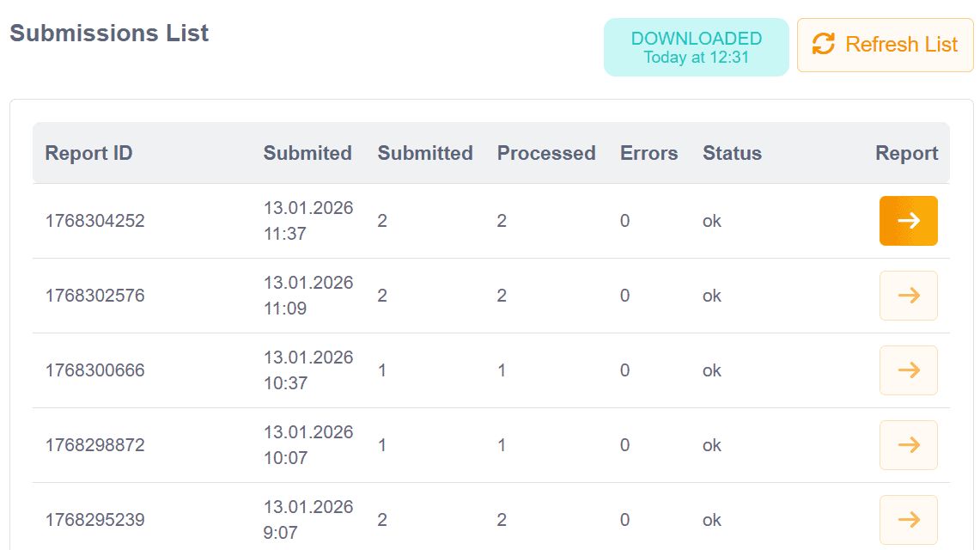
Task: Go to report arrow for 1768295239
Action: tap(908, 520)
